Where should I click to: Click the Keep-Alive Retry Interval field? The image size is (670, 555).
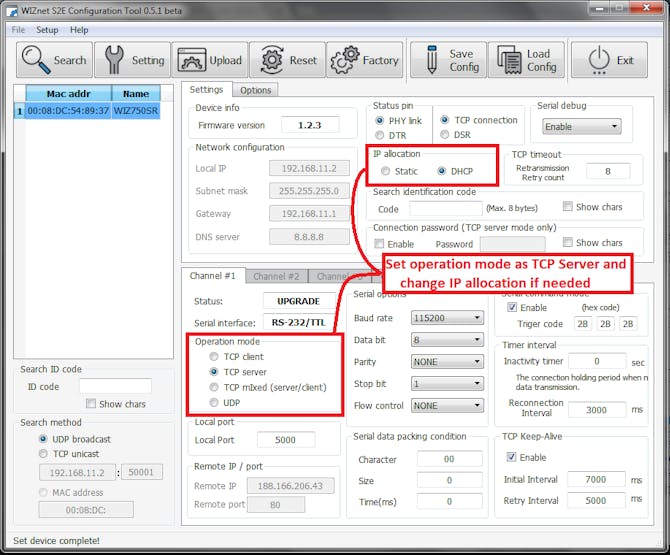pyautogui.click(x=596, y=500)
